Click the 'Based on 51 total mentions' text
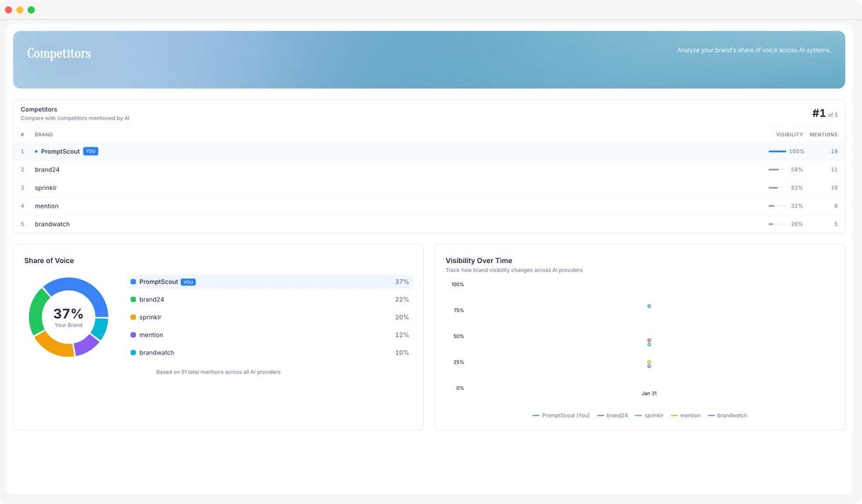Viewport: 862px width, 504px height. point(218,371)
